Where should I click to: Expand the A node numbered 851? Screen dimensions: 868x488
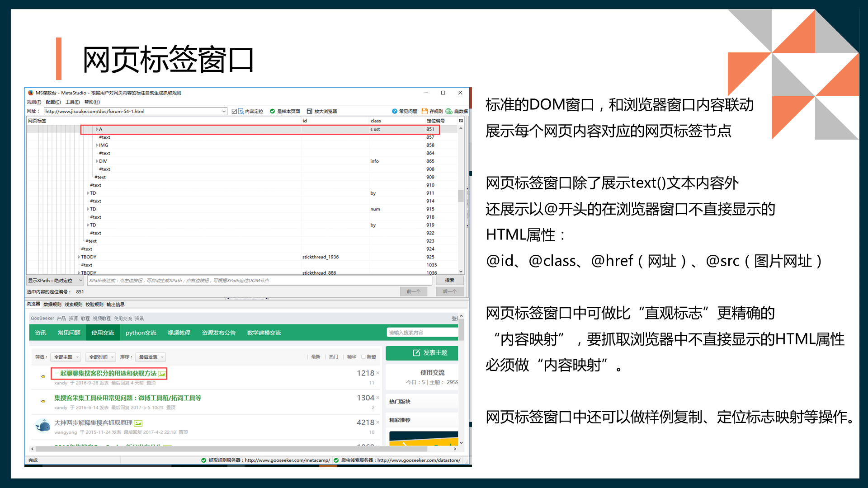tap(97, 129)
